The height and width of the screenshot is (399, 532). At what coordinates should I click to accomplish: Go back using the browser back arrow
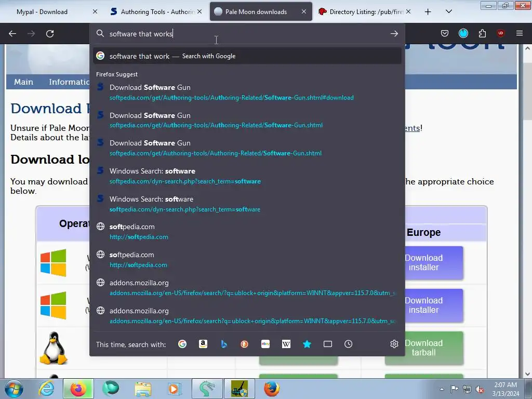12,34
